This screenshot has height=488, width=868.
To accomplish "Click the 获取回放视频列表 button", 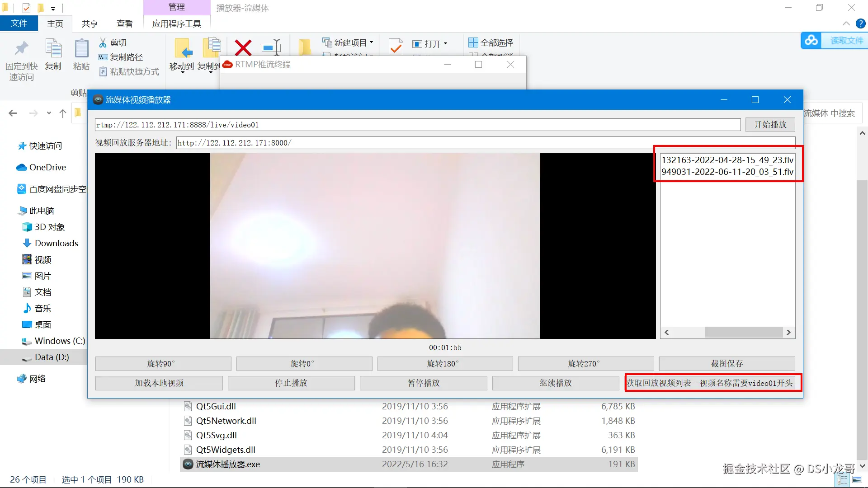I will (x=712, y=383).
